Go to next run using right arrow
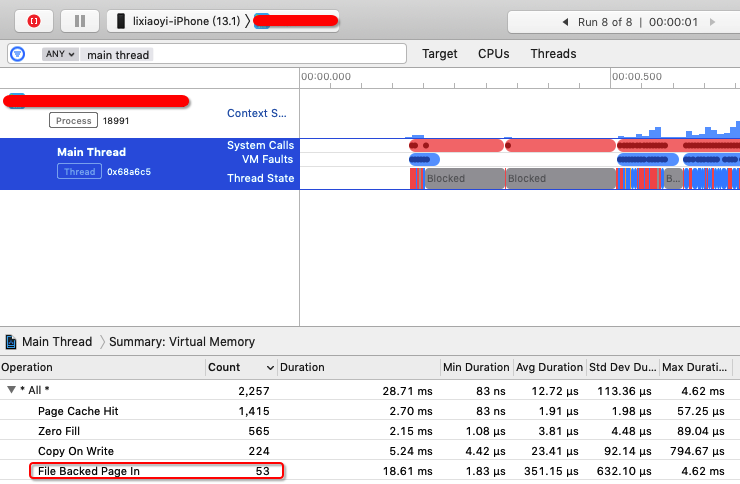 [x=715, y=21]
